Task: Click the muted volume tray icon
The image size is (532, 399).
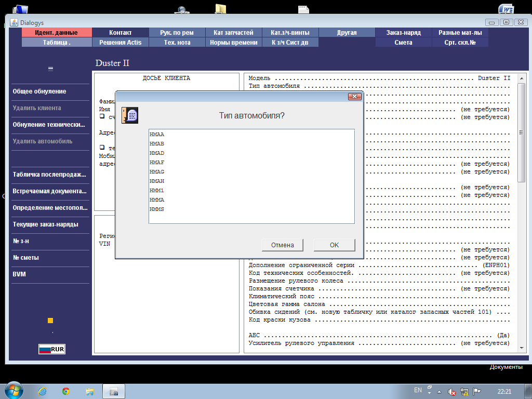Action: coord(451,392)
